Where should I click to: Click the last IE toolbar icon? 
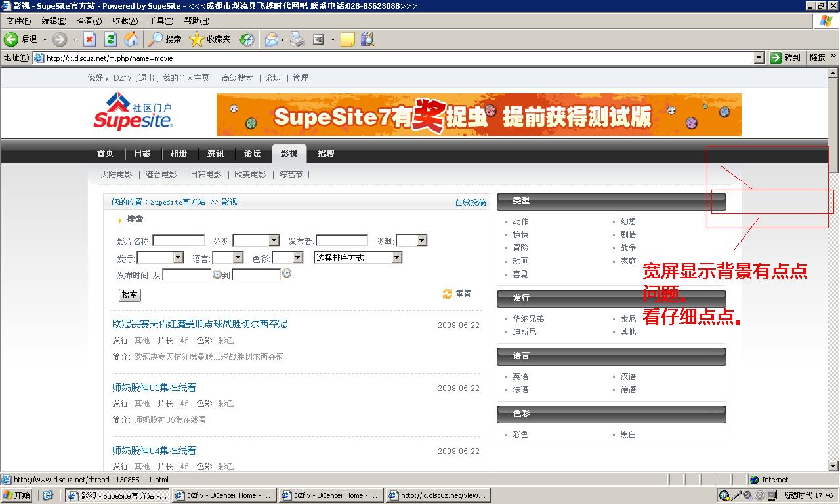[367, 39]
